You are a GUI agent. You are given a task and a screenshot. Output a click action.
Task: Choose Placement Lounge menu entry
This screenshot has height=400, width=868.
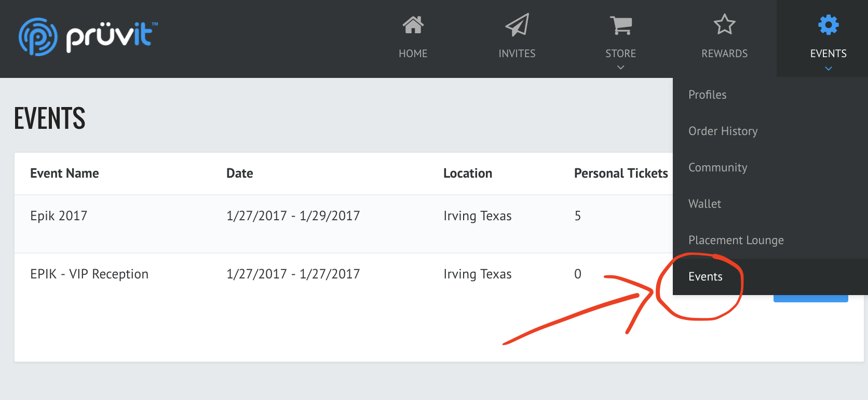pos(736,240)
